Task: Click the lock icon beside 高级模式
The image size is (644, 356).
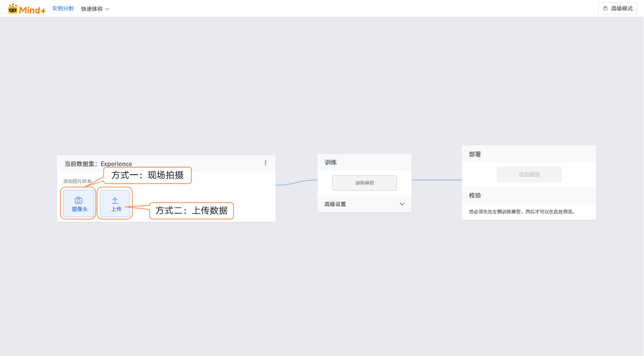Action: [x=605, y=9]
